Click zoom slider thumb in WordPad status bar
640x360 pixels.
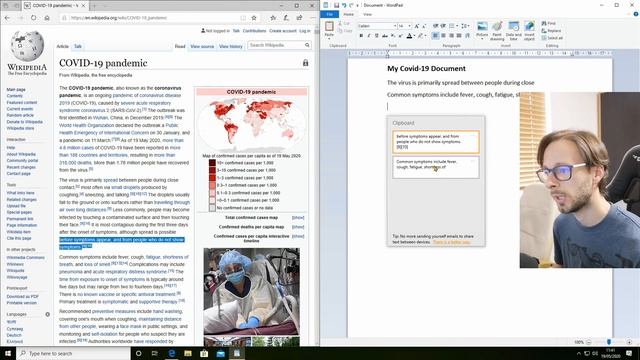point(609,342)
